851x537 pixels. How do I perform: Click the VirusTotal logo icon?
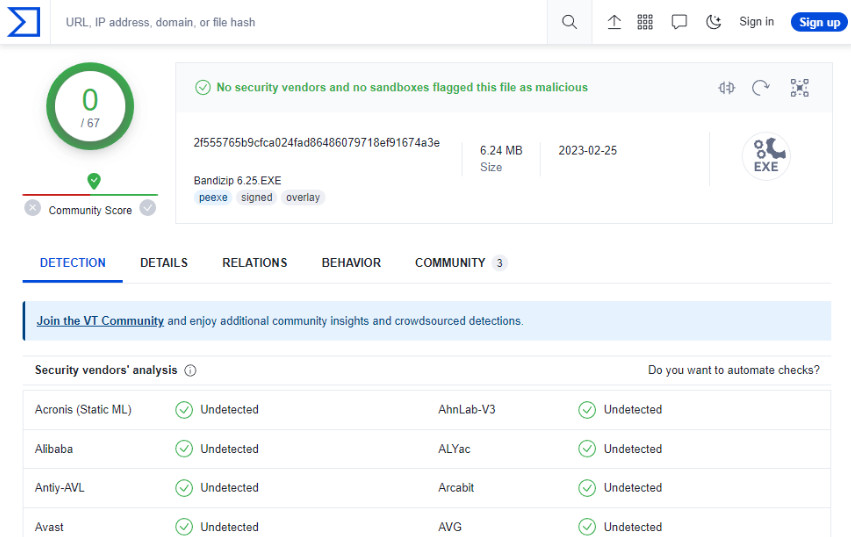click(23, 22)
